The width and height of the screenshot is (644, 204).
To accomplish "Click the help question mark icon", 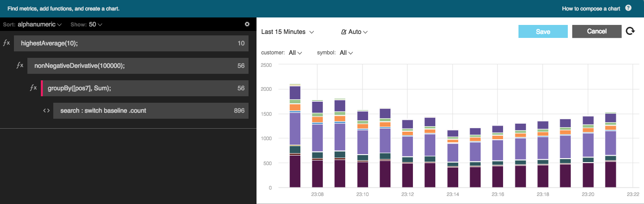I will [x=629, y=8].
